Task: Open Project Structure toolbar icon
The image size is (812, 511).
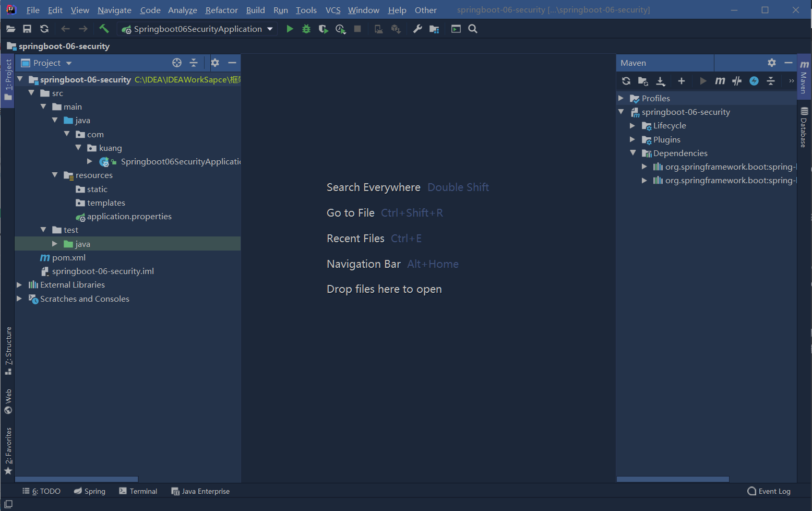Action: coord(434,29)
